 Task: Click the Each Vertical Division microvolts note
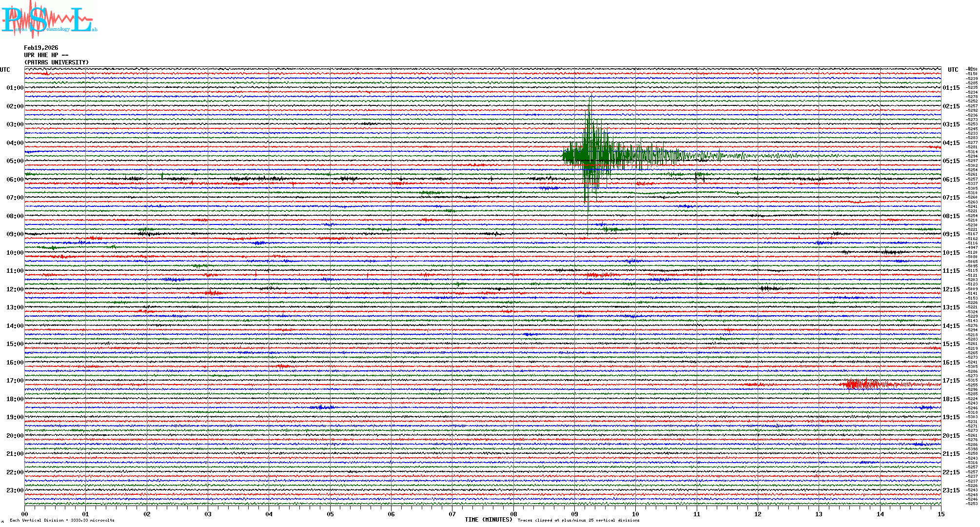click(x=62, y=520)
